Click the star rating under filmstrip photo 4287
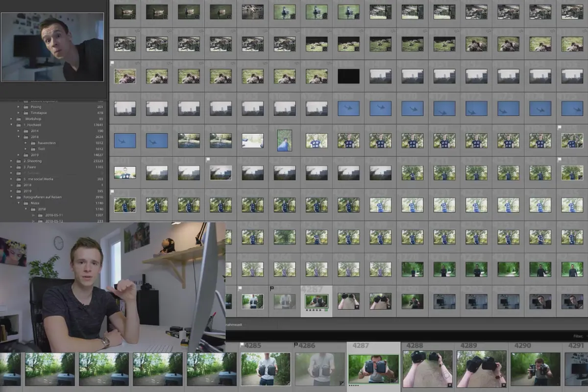Image resolution: width=588 pixels, height=392 pixels. 354,385
